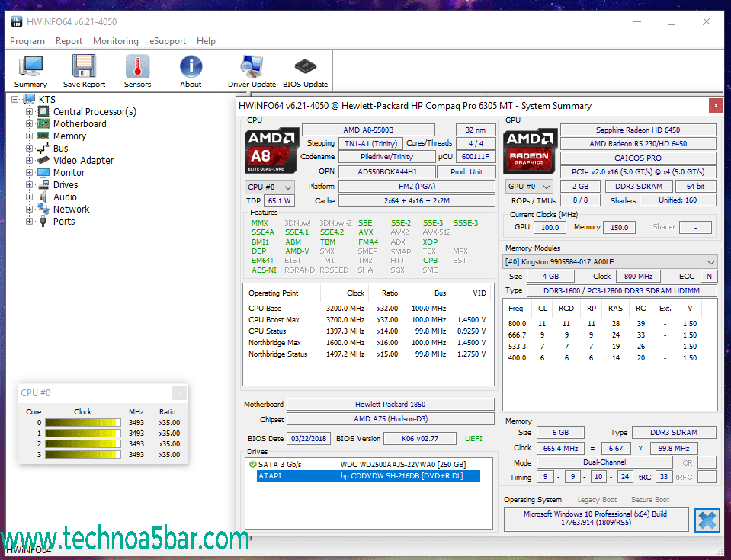
Task: Open the Program menu
Action: coord(27,41)
